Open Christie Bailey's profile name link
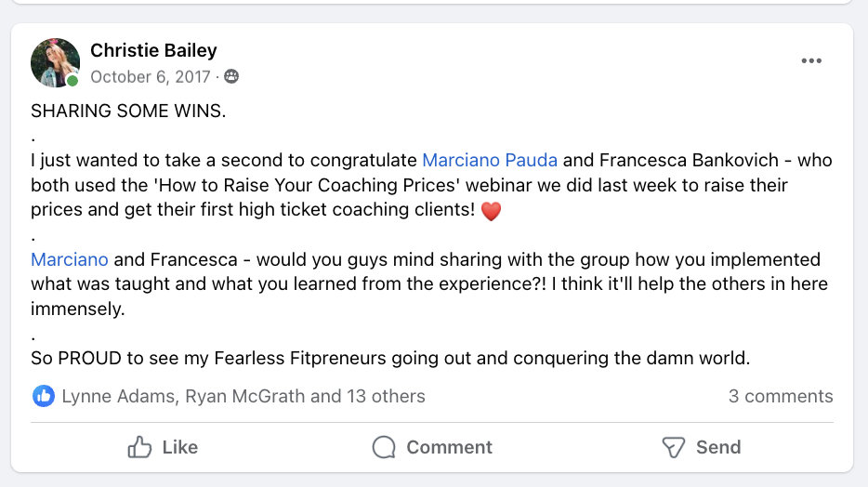This screenshot has height=487, width=868. point(153,50)
